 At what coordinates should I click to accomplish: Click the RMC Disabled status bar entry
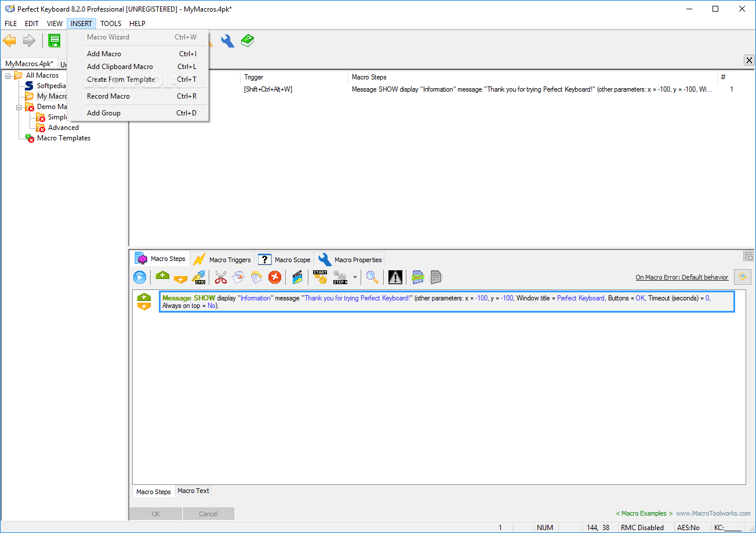[x=642, y=528]
